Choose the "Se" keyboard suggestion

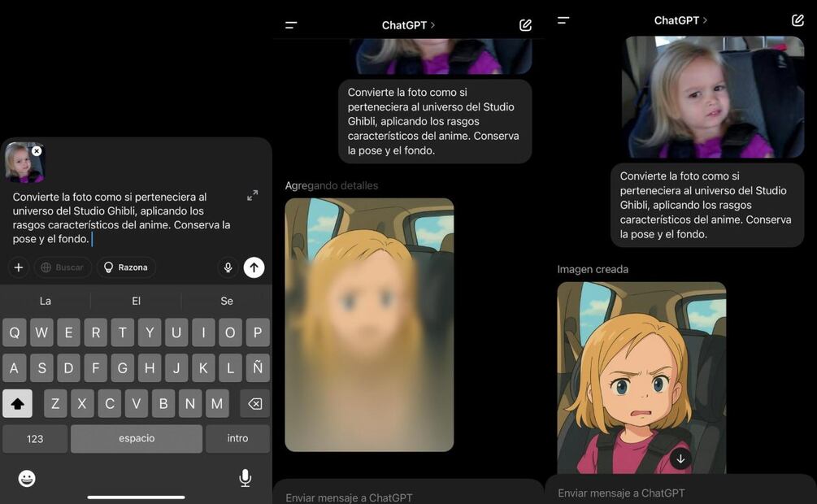point(227,301)
